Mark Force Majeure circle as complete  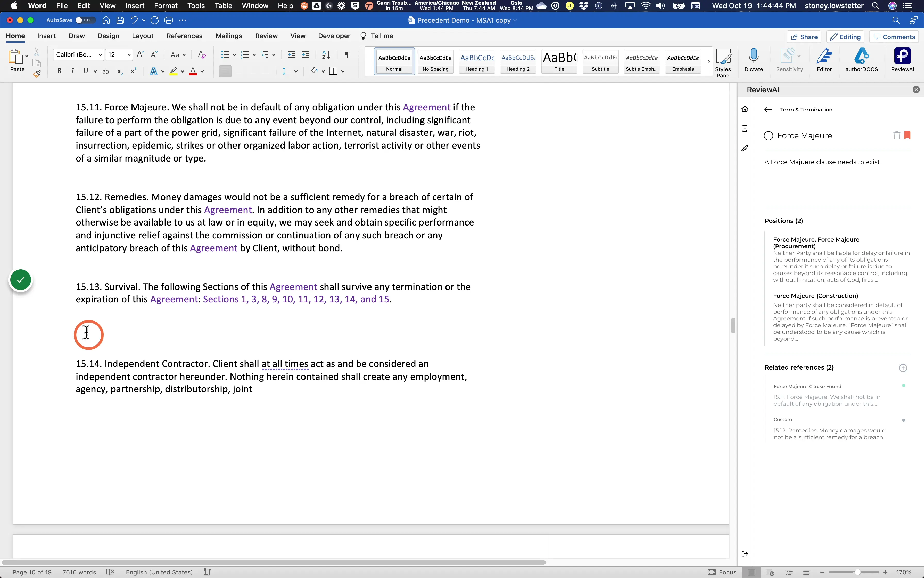coord(769,136)
